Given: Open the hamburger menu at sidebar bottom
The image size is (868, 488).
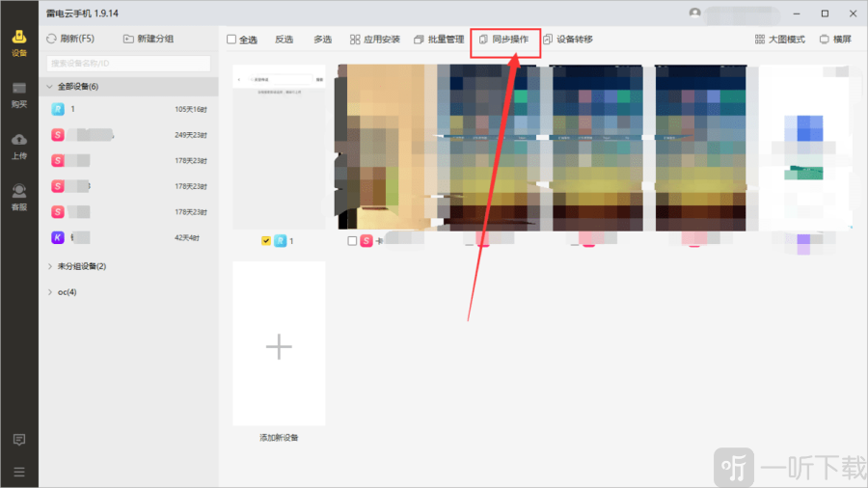Looking at the screenshot, I should click(x=19, y=472).
